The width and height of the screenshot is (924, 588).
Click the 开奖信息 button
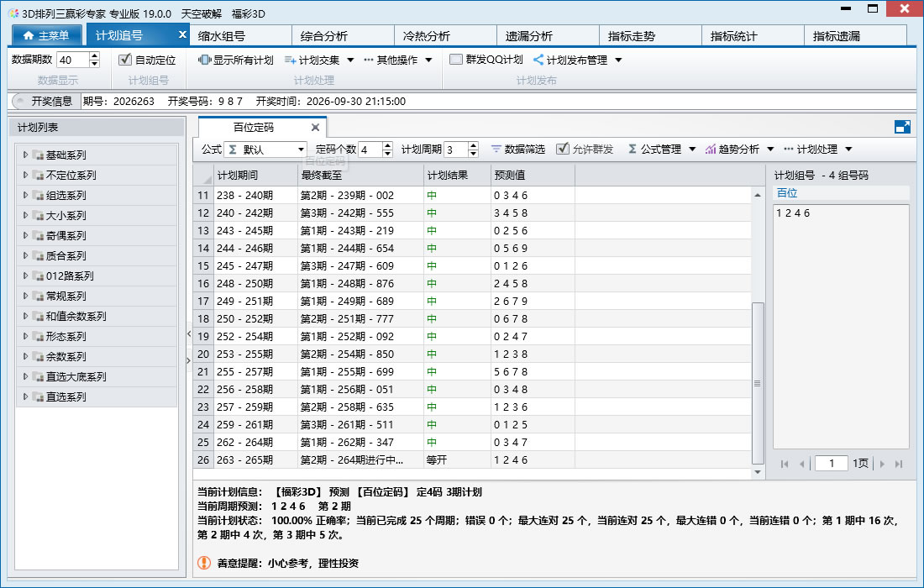pyautogui.click(x=46, y=102)
